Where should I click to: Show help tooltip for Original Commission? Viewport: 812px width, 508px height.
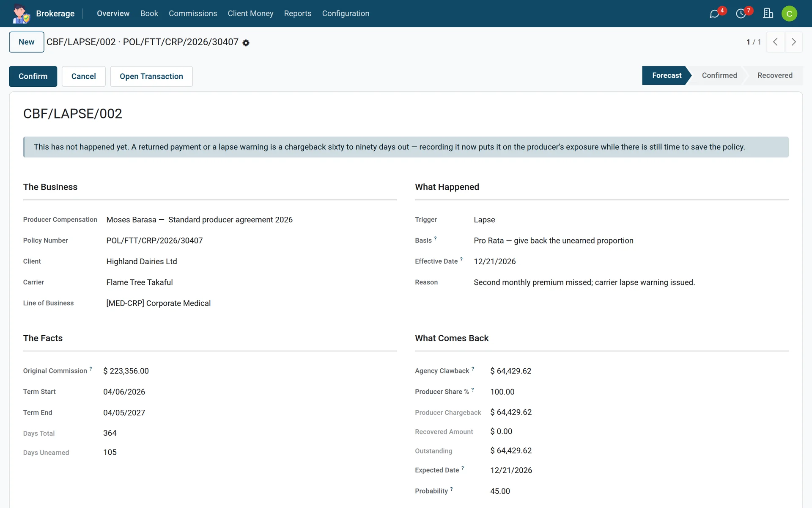click(91, 369)
